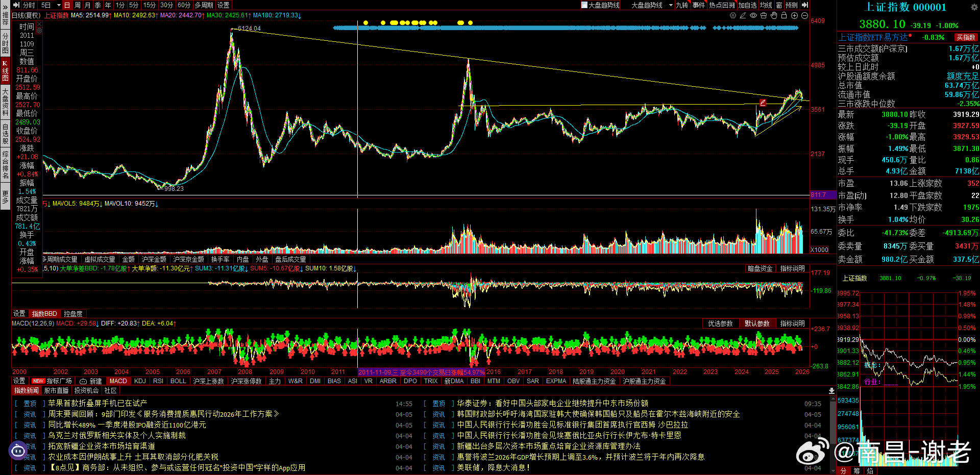Toggle the 事件 events overlay
Image resolution: width=980 pixels, height=475 pixels.
(699, 5)
